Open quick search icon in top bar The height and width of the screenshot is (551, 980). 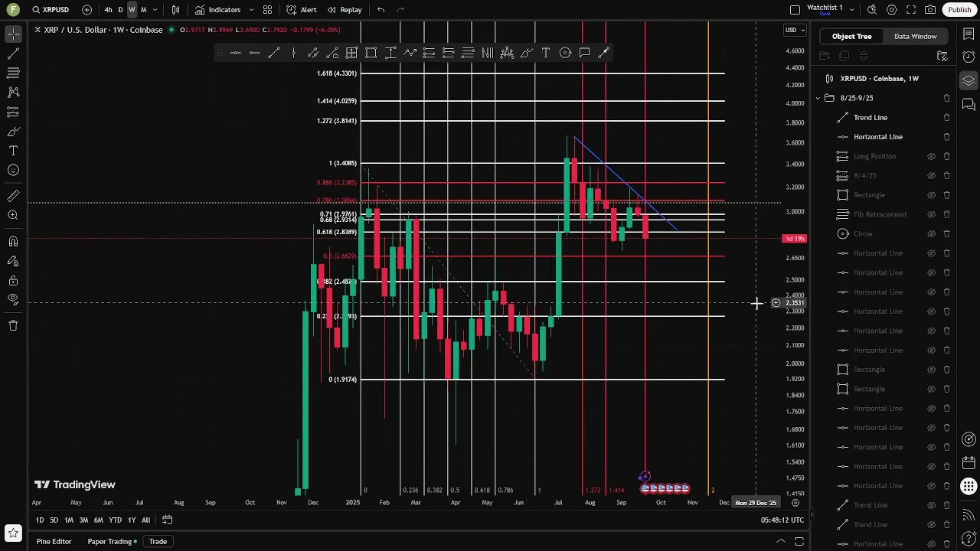click(872, 10)
